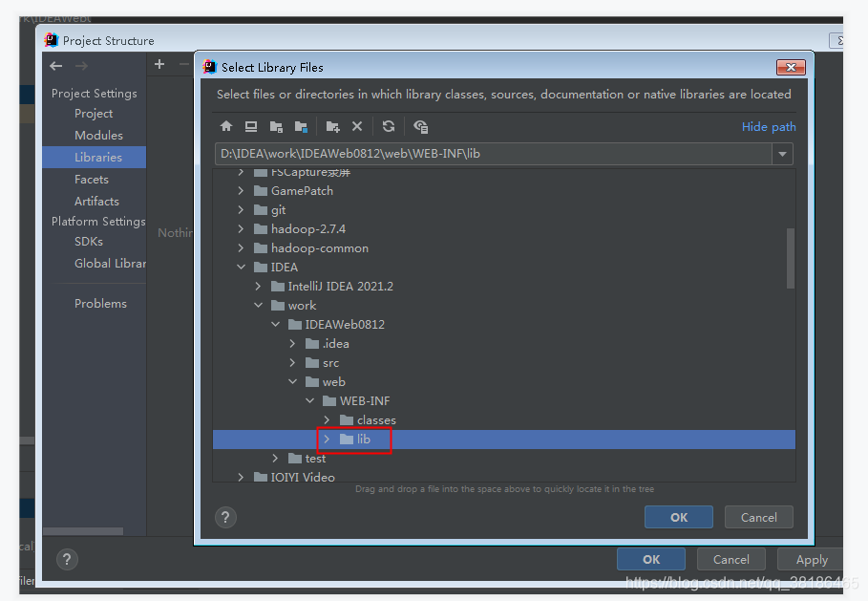
Task: Click Apply in Project Structure window
Action: click(x=812, y=560)
